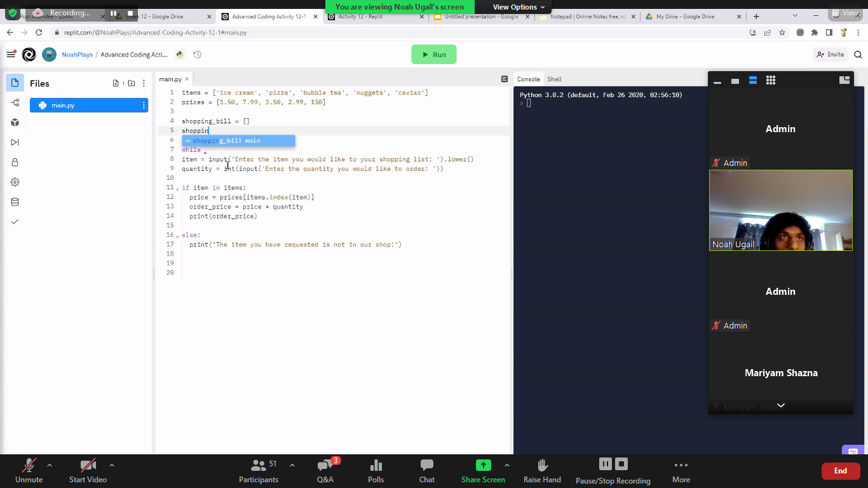Stop recording from the top Recording indicator
This screenshot has height=488, width=868.
click(130, 13)
